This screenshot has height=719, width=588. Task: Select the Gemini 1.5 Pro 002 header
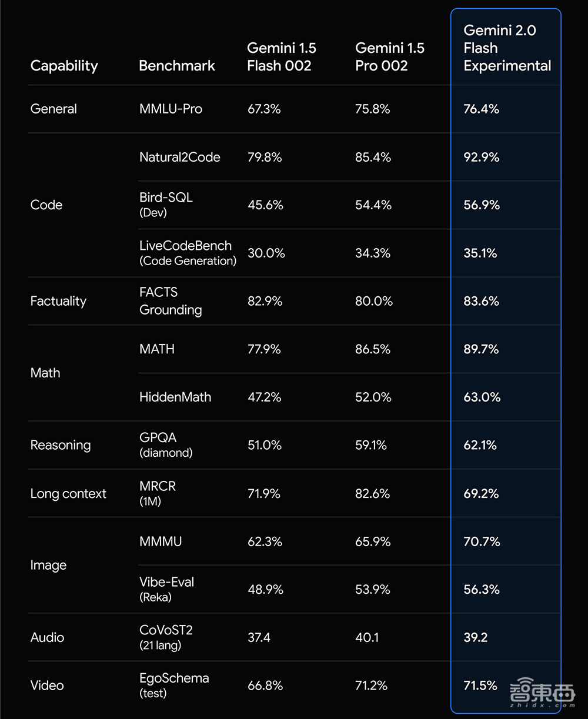390,56
